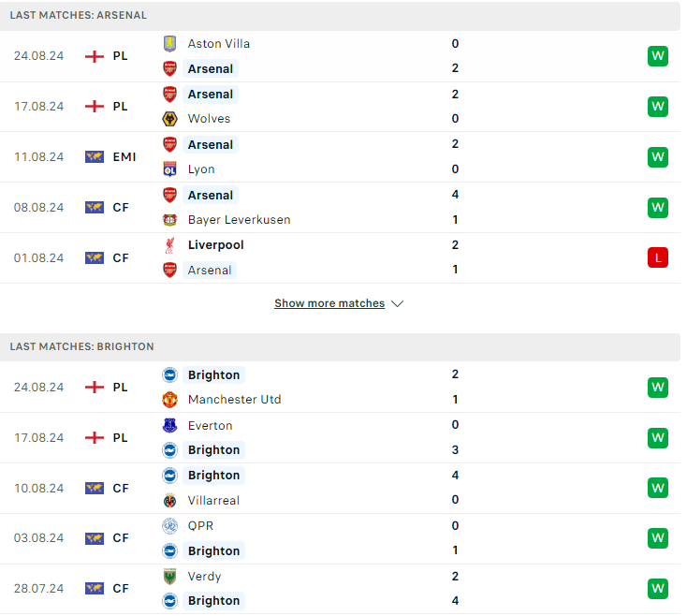This screenshot has height=616, width=687.
Task: Select the Bayer Leverkusen team name
Action: (240, 220)
